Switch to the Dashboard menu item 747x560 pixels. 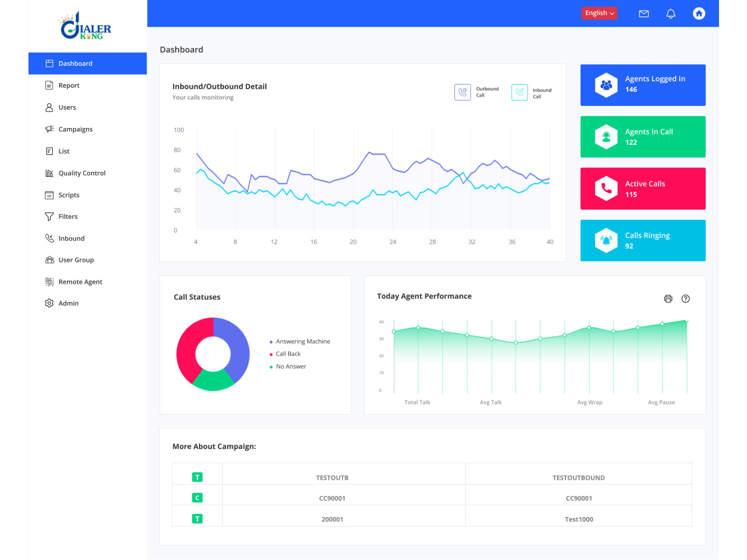75,63
